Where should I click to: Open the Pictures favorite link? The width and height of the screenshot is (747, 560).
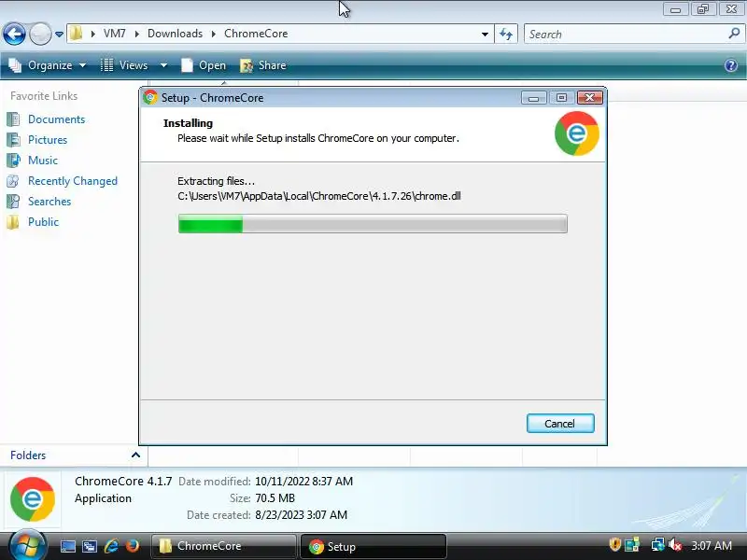48,139
